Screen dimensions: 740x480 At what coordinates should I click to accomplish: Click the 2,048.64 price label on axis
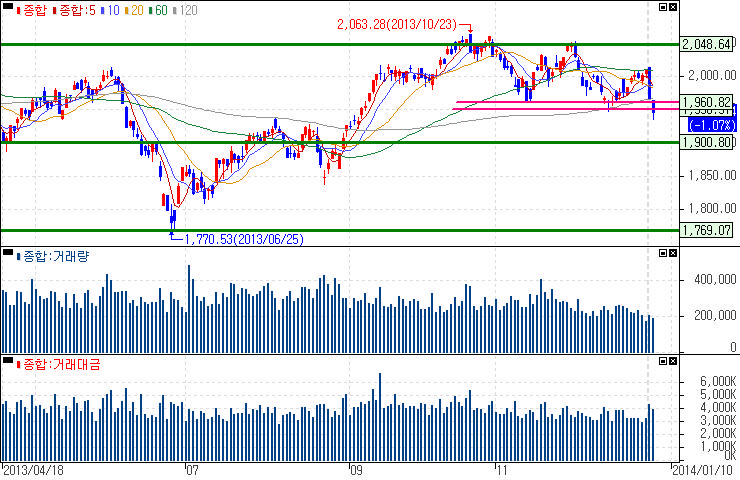707,45
